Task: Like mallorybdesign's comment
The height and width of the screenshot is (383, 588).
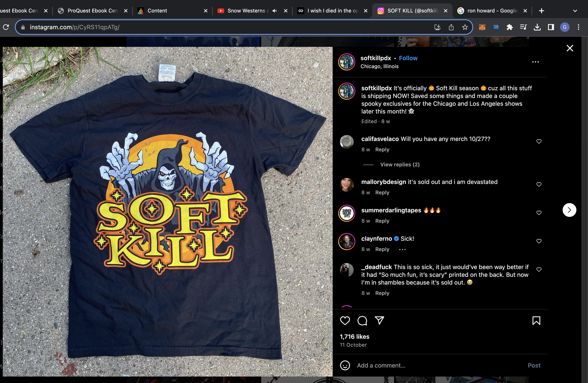Action: tap(539, 184)
